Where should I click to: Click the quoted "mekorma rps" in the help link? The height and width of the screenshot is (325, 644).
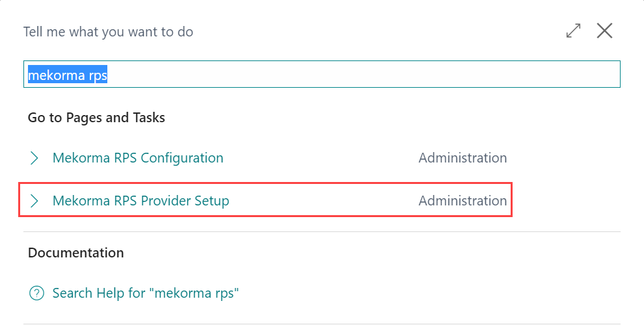click(194, 293)
